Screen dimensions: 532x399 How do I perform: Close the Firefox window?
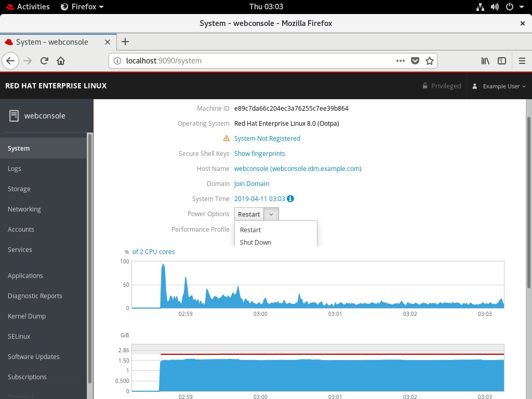pos(523,23)
